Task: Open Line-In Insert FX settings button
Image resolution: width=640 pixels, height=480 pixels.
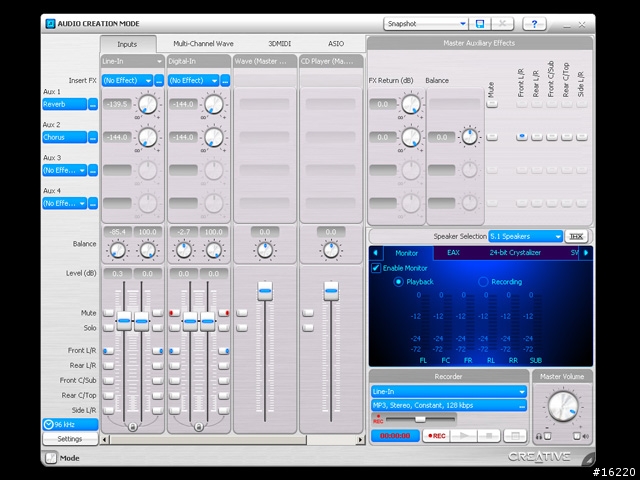Action: 159,80
